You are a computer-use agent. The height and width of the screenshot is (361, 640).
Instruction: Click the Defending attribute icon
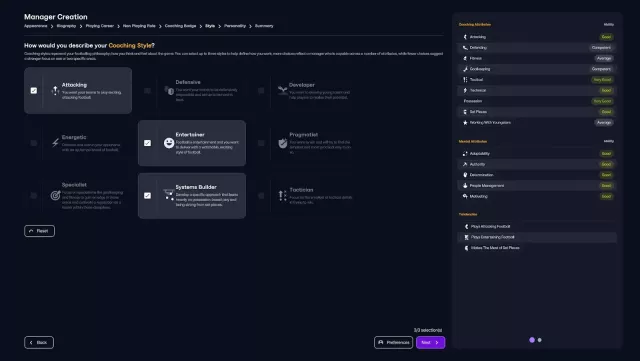click(465, 48)
